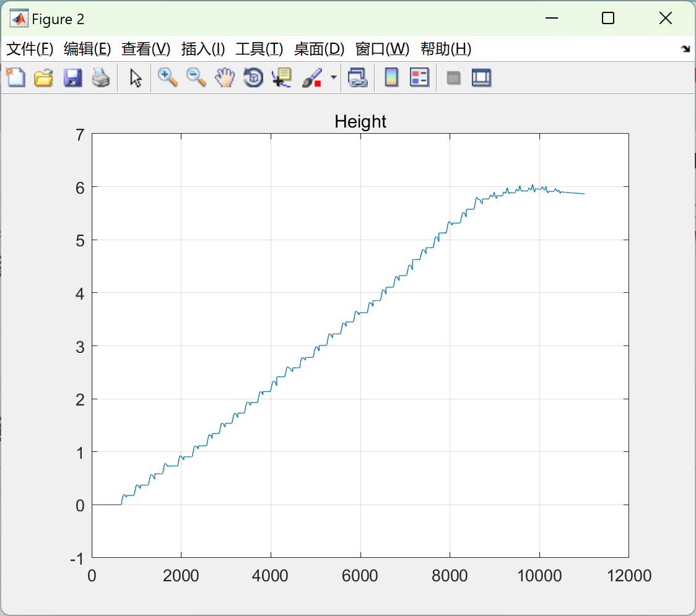Open the 工具(T) menu
Image resolution: width=696 pixels, height=616 pixels.
pos(259,49)
